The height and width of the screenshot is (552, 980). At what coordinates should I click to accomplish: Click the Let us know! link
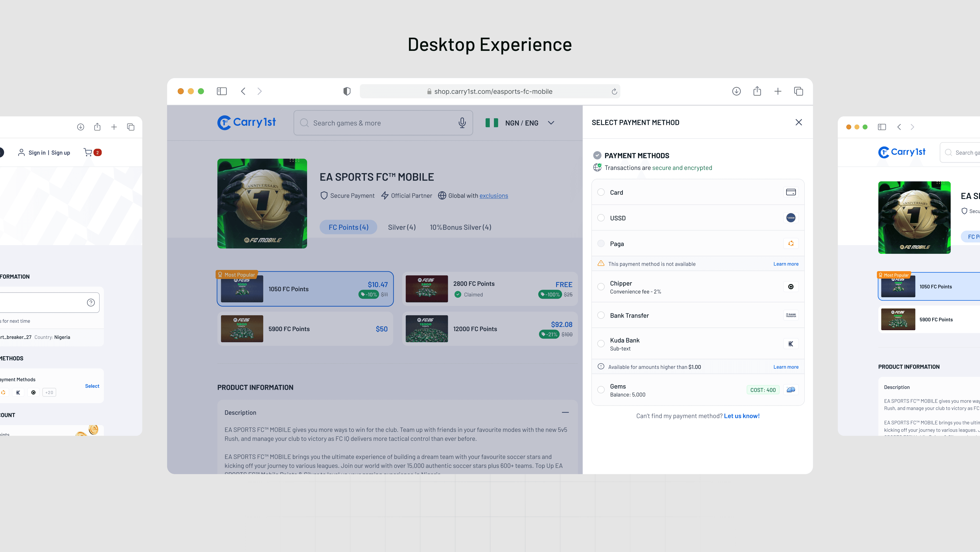[742, 416]
